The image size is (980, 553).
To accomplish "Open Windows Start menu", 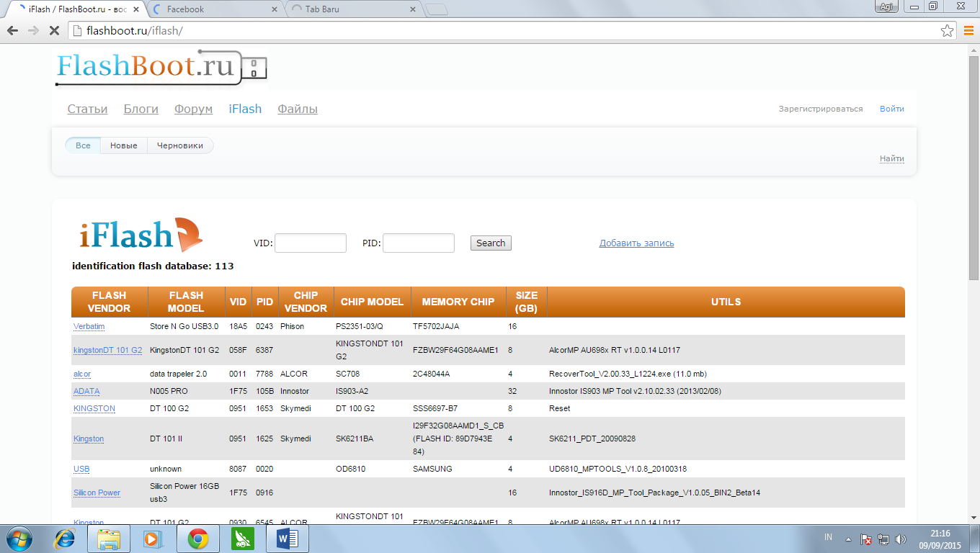I will coord(19,538).
